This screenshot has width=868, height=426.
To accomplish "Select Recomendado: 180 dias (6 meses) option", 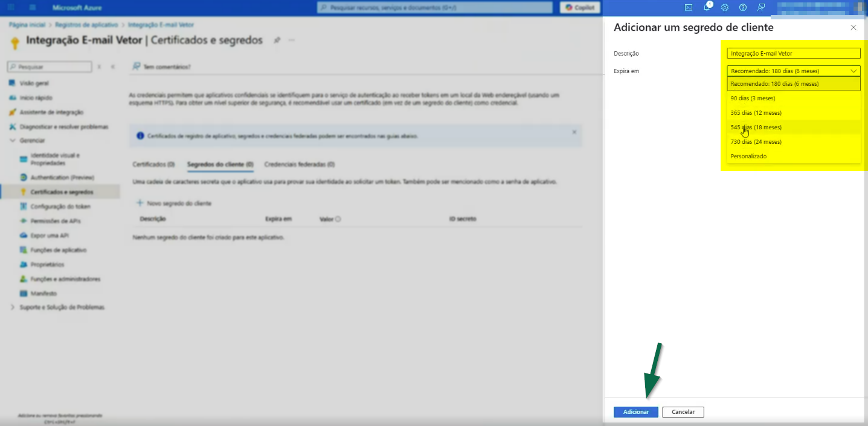I will (794, 84).
